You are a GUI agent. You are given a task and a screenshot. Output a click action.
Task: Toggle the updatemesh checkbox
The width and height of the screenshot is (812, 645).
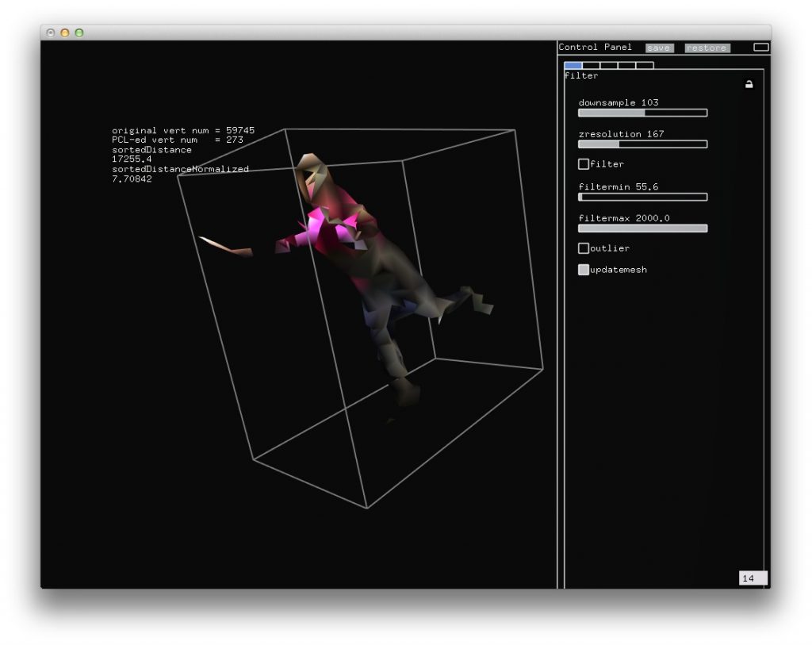pos(584,270)
